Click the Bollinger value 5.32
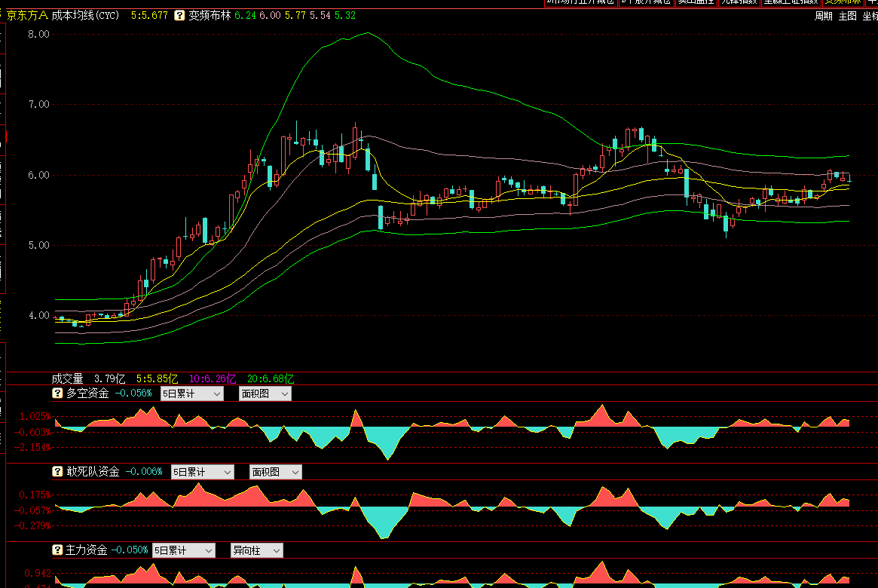 point(345,16)
